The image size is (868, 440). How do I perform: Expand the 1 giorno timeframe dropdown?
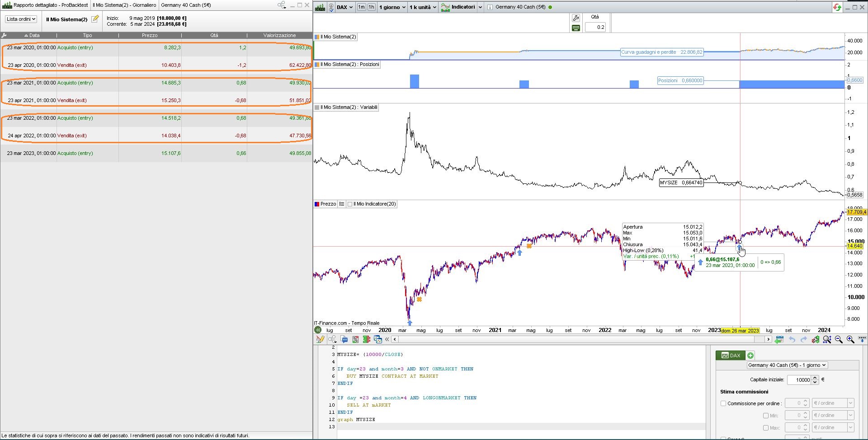pos(392,7)
